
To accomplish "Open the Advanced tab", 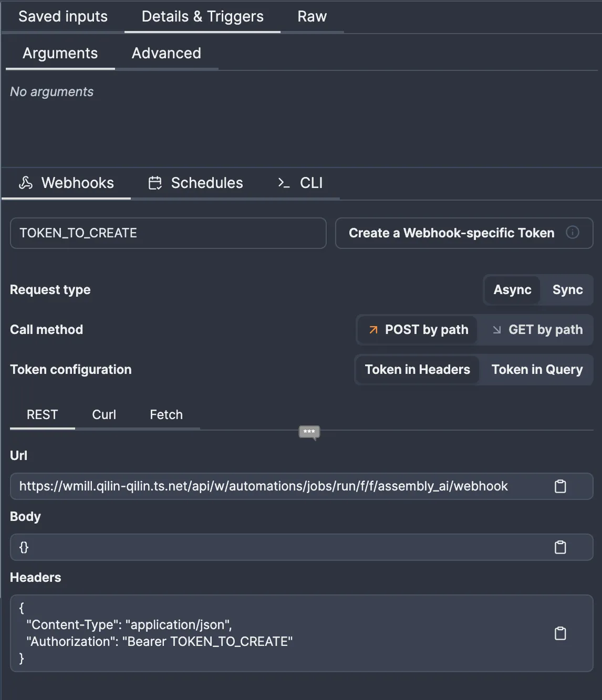I will point(166,54).
